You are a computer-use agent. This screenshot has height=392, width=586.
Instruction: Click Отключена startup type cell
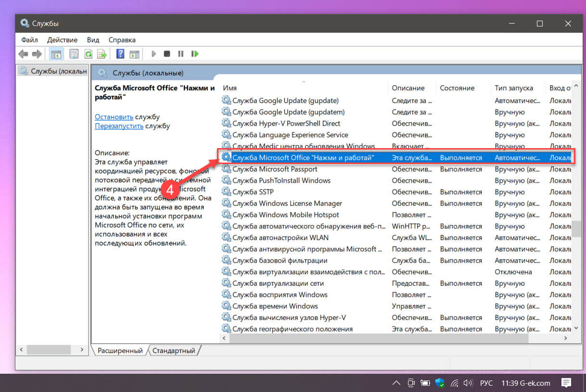[x=513, y=272]
